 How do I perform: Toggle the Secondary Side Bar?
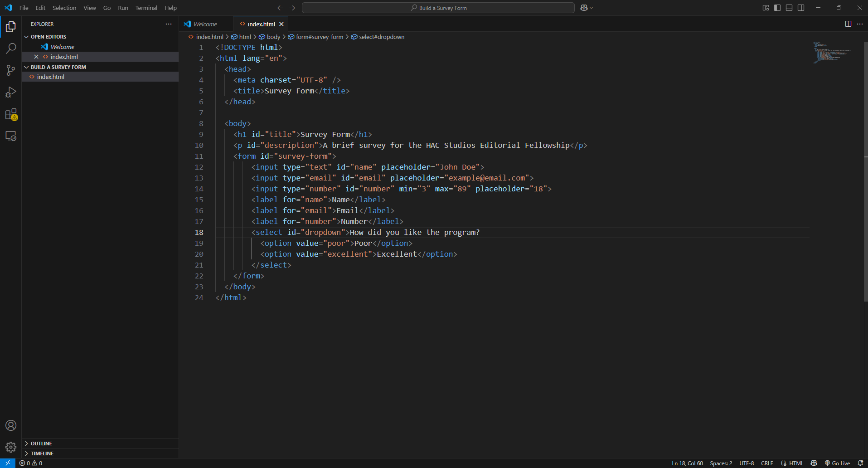(x=801, y=8)
